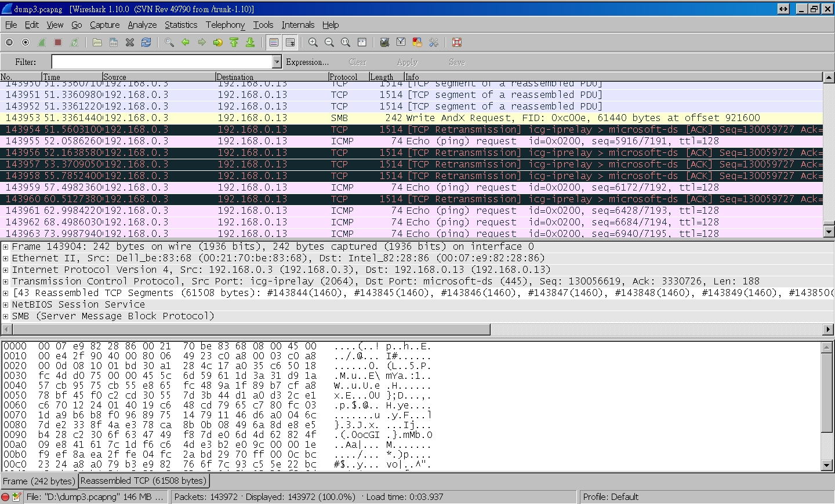
Task: Open the Go menu
Action: [77, 25]
